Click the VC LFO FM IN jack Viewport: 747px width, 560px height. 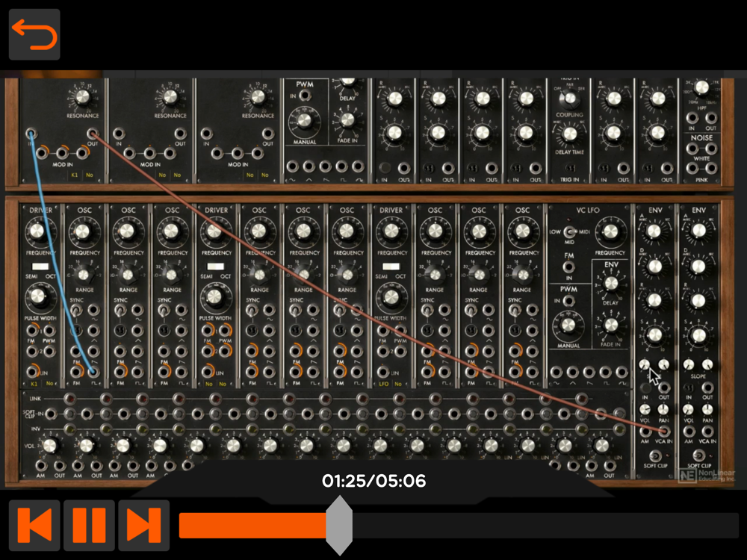[568, 267]
